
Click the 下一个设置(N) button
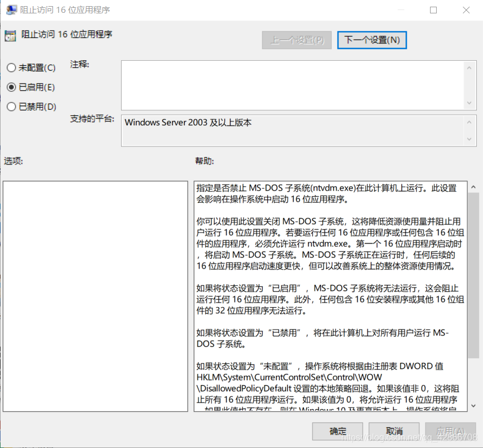click(371, 40)
